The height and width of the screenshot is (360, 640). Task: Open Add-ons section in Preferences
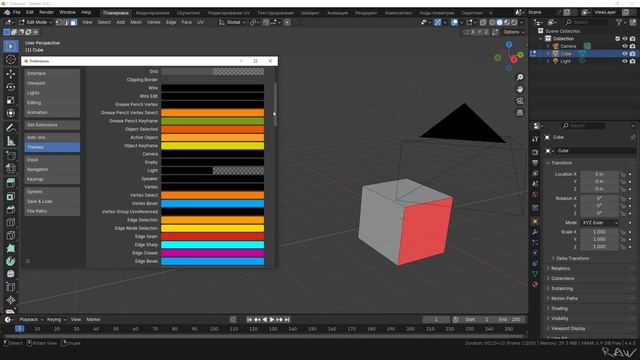pyautogui.click(x=52, y=138)
